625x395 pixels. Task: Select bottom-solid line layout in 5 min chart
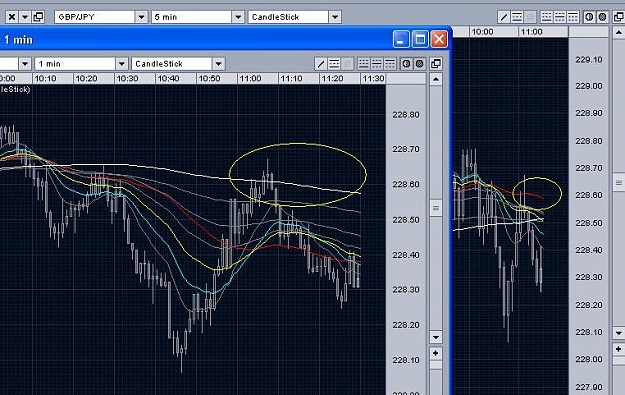tap(546, 17)
